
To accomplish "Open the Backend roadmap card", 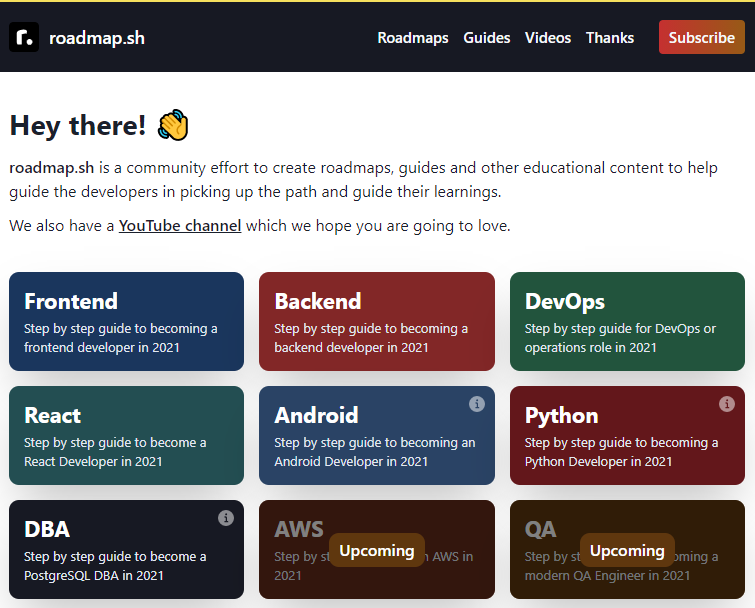I will point(377,322).
